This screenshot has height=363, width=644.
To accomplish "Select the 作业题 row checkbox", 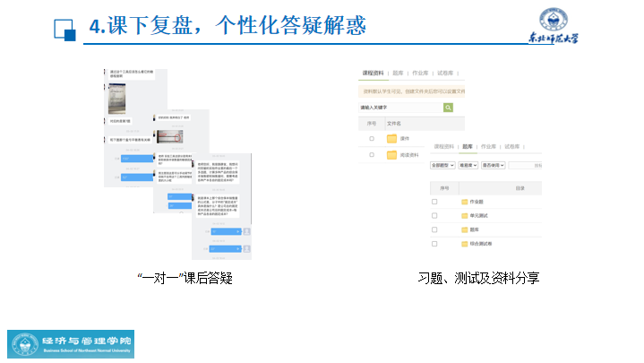I will coord(435,202).
